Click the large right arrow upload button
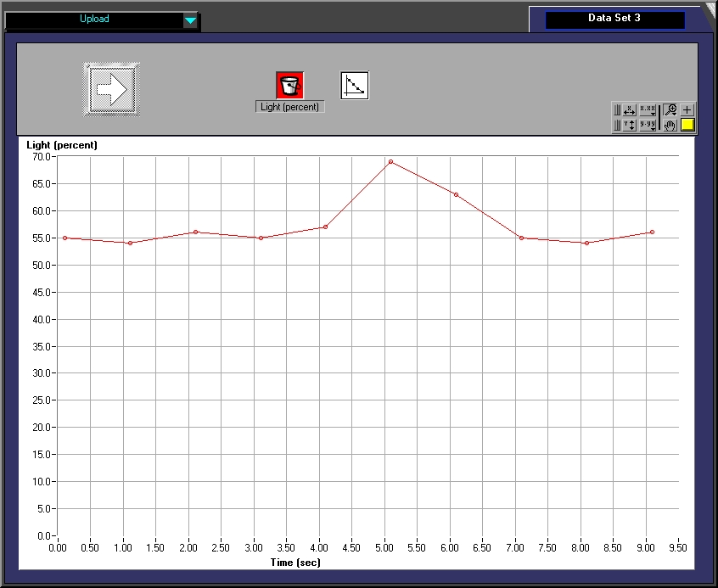 click(x=112, y=89)
